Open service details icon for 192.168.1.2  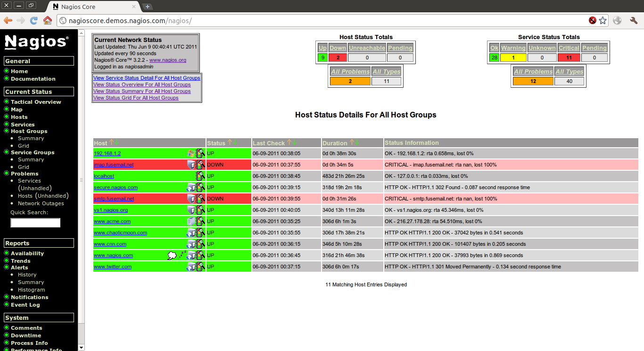coord(200,153)
